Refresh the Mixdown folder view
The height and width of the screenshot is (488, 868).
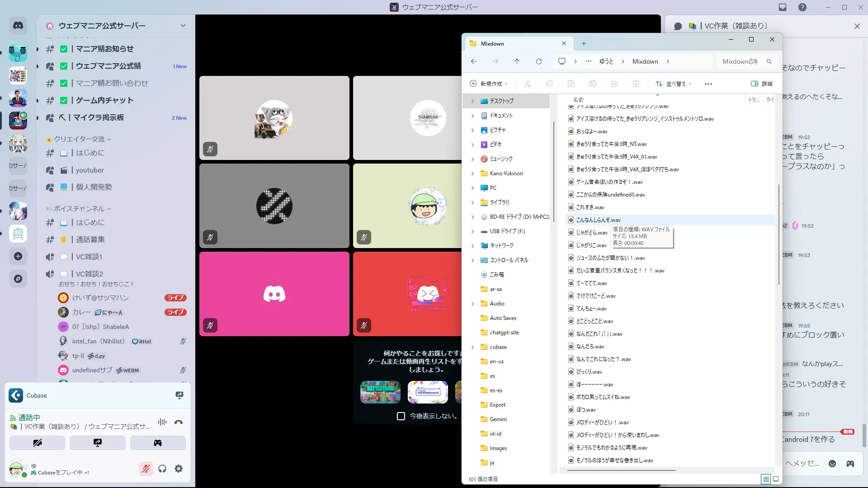[539, 61]
